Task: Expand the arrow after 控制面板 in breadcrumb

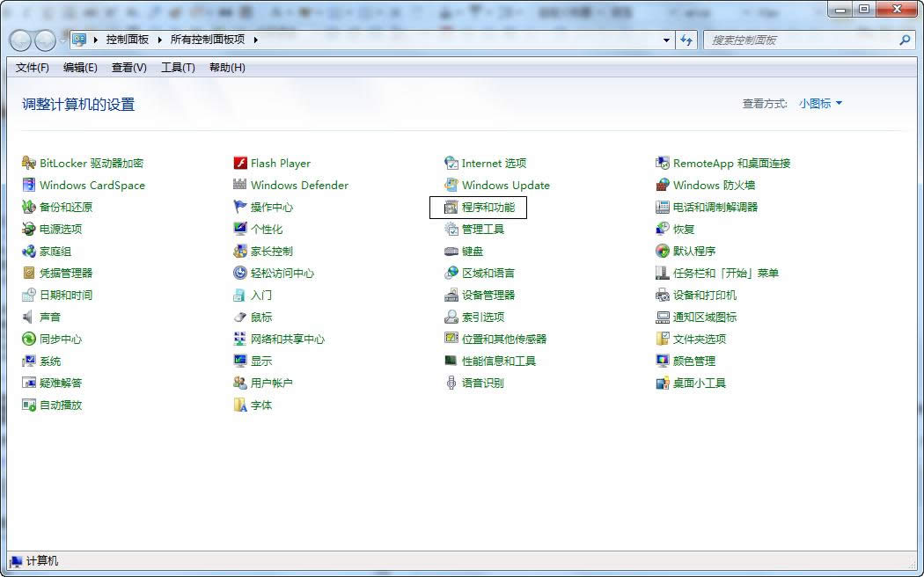Action: pyautogui.click(x=160, y=40)
